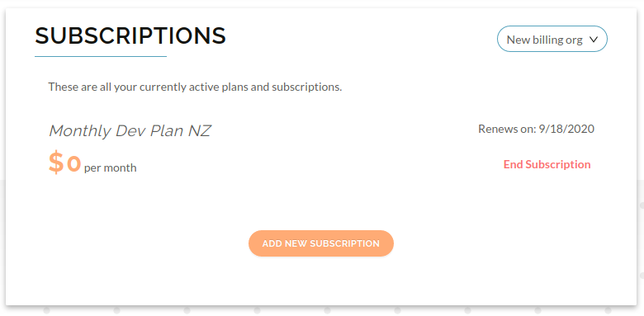Click the Renews on 9/18/2020 date text
This screenshot has width=644, height=316.
click(x=536, y=129)
